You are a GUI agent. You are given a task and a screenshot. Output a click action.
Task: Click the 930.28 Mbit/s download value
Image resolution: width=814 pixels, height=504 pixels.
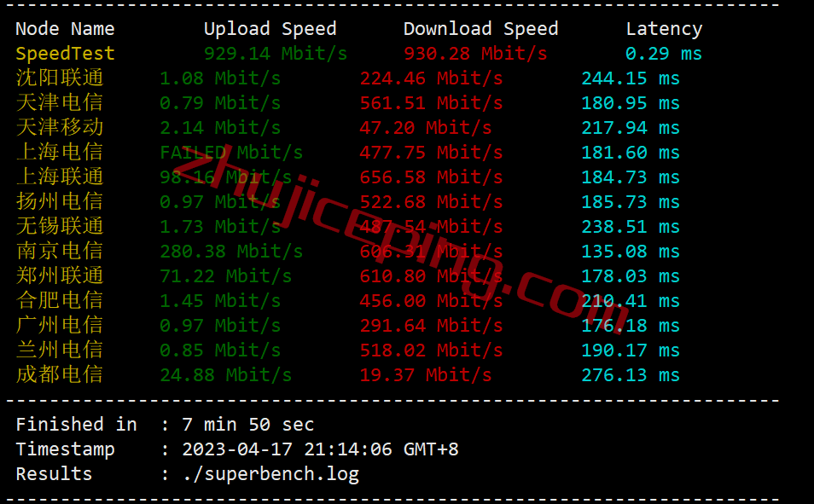pyautogui.click(x=475, y=54)
